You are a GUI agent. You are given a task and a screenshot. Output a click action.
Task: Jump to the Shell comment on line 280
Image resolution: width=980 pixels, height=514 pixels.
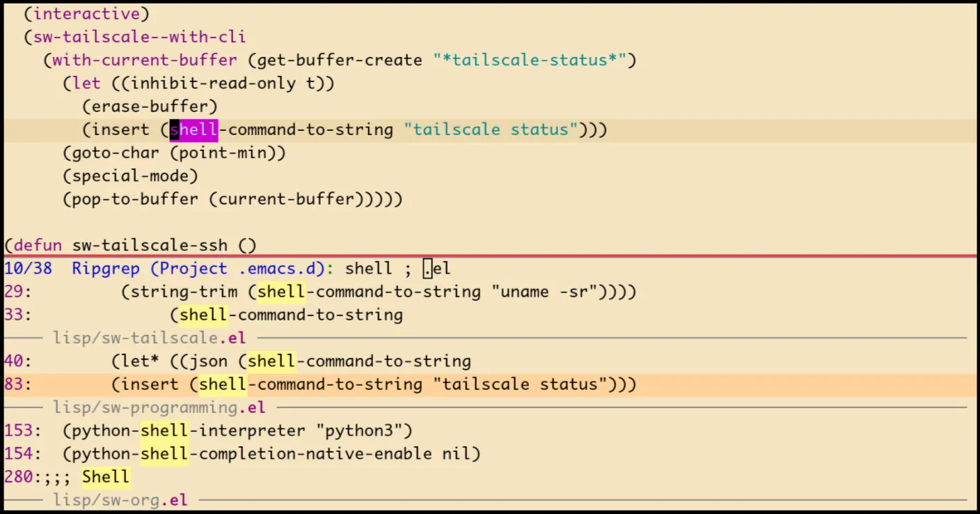[104, 476]
